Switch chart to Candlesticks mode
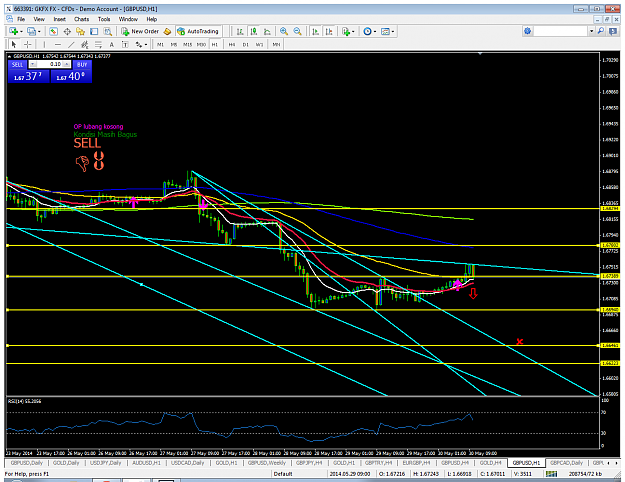Image resolution: width=625 pixels, height=482 pixels. [x=254, y=31]
